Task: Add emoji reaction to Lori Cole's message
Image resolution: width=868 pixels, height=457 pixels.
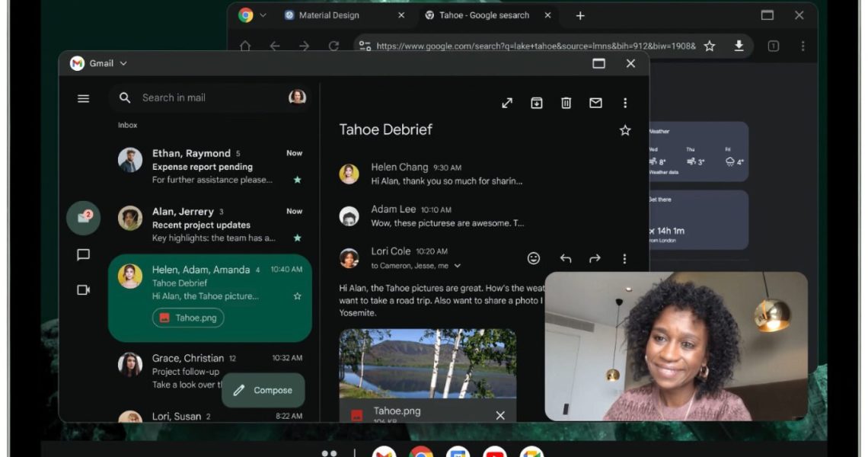Action: coord(534,258)
